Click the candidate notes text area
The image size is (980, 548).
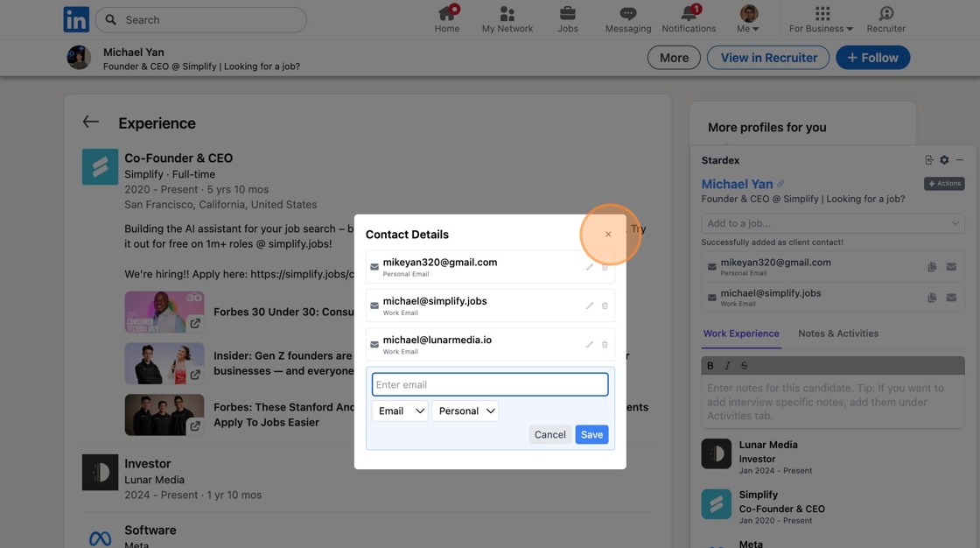[832, 402]
